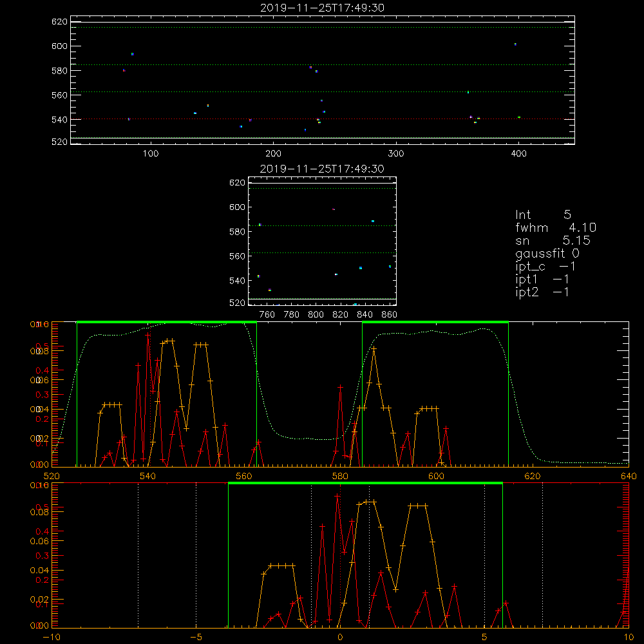Screen dimensions: 644x644
Task: Click the '0' x-axis label of the bottom plot
Action: click(340, 637)
